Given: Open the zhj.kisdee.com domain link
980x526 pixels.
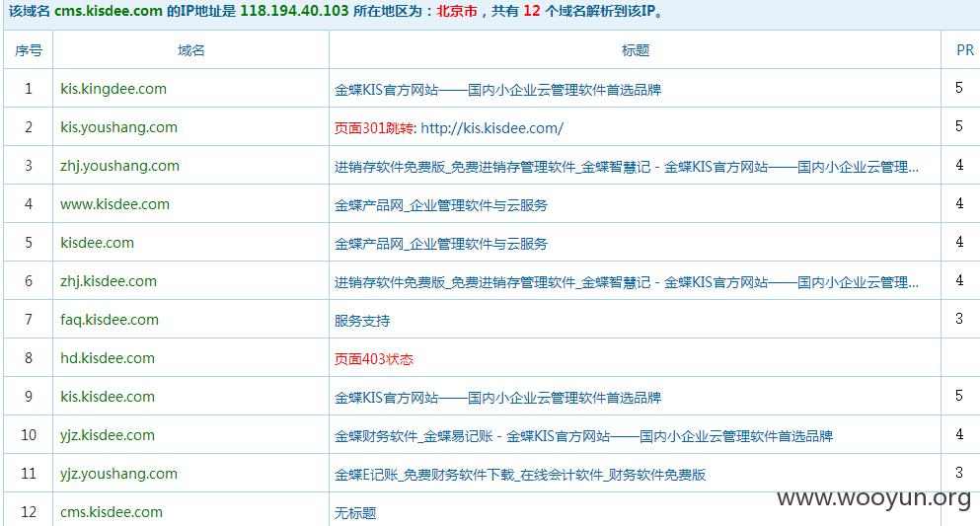Looking at the screenshot, I should coord(109,281).
